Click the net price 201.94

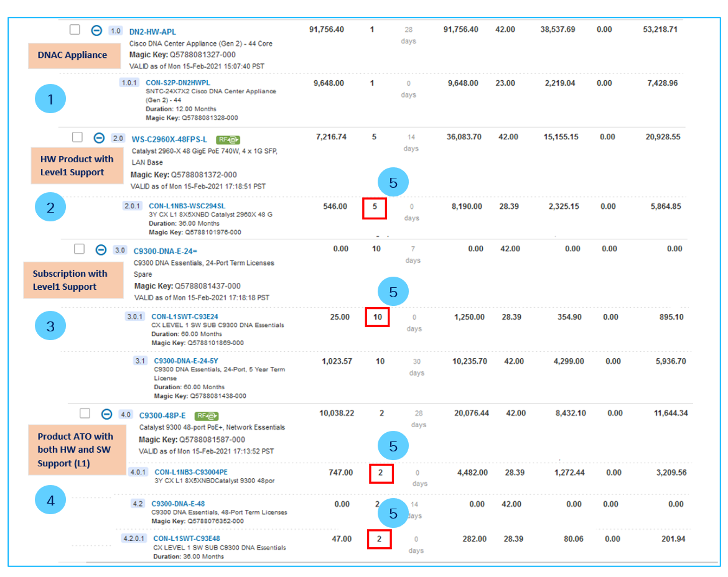[x=673, y=539]
